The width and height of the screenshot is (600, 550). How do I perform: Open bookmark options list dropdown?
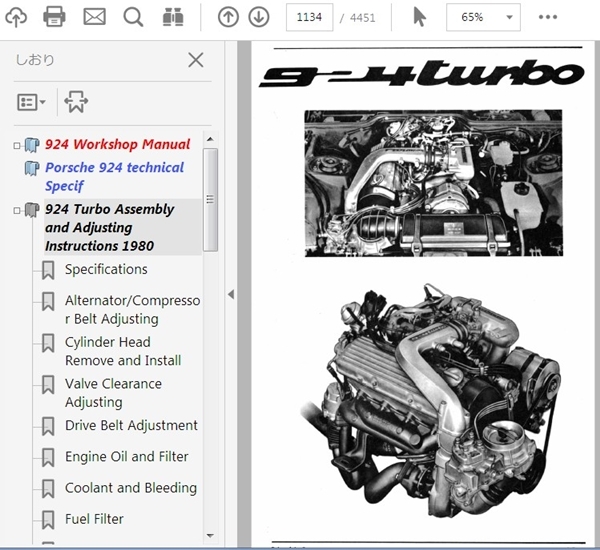click(x=31, y=102)
